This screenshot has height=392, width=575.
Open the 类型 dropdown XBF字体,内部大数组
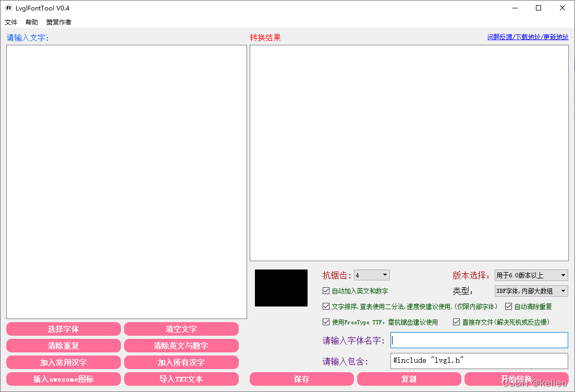tap(531, 291)
